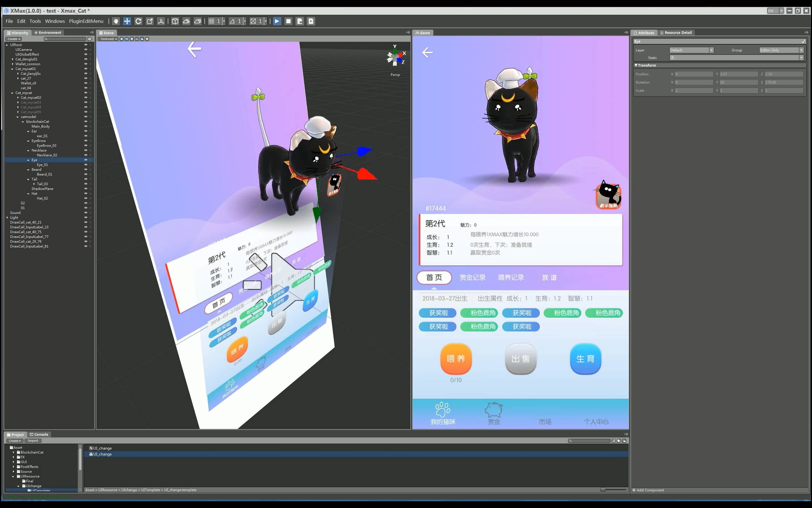Open the 新手指南 cat guide icon
This screenshot has height=508, width=812.
click(x=608, y=195)
